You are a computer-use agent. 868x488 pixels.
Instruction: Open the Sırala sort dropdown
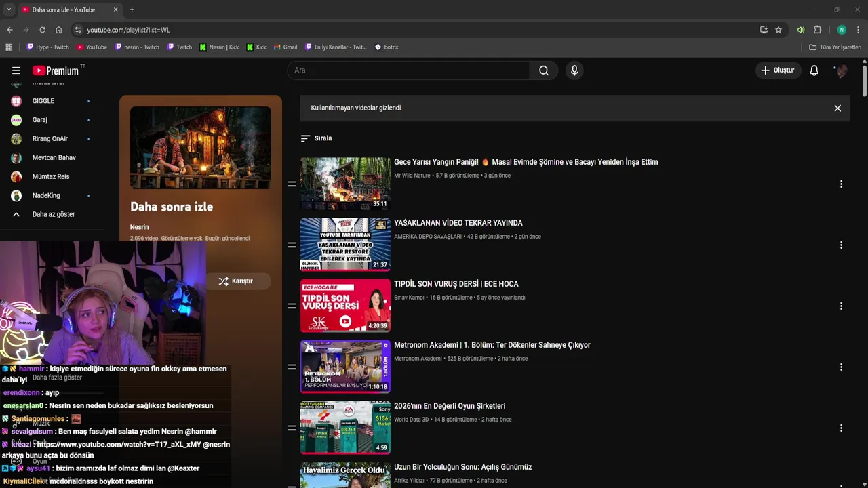click(x=316, y=138)
